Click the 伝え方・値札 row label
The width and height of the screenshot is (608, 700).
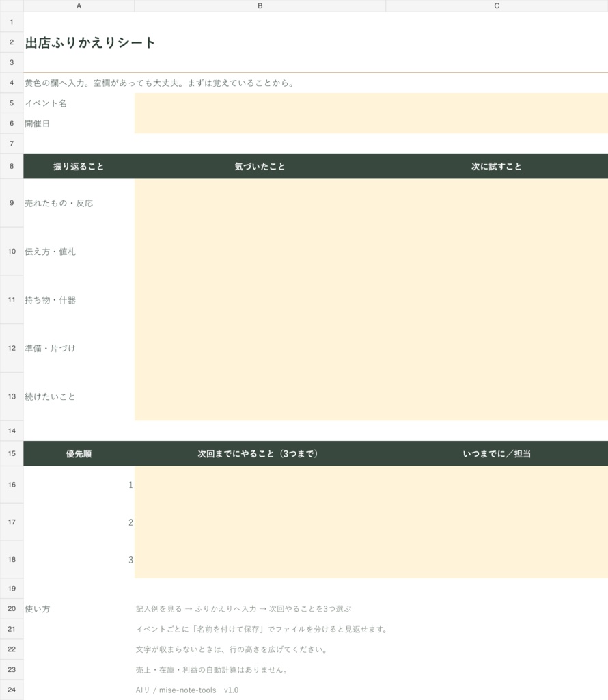[79, 252]
